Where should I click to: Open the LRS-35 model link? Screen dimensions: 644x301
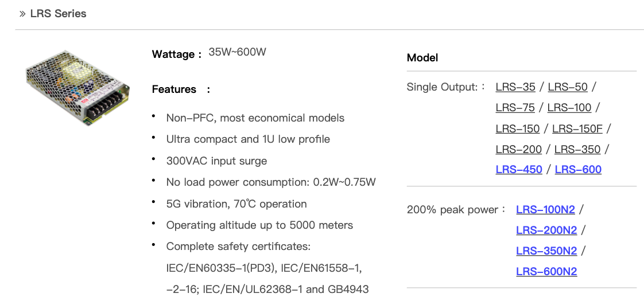[x=515, y=87]
